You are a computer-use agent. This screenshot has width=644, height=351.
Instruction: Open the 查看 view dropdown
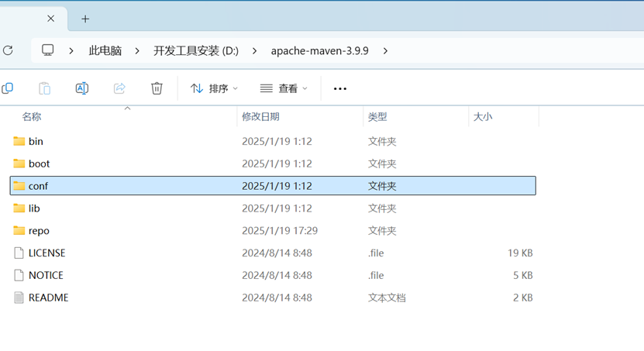[x=284, y=88]
